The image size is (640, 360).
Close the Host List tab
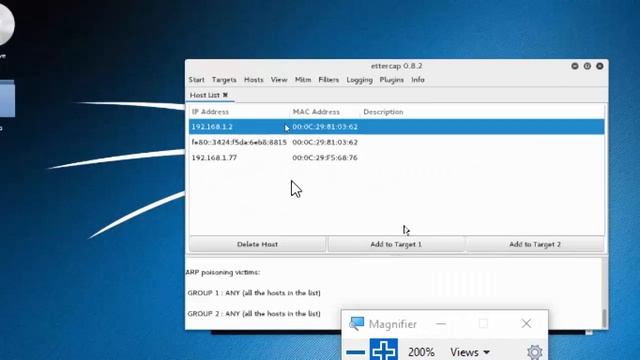[225, 95]
